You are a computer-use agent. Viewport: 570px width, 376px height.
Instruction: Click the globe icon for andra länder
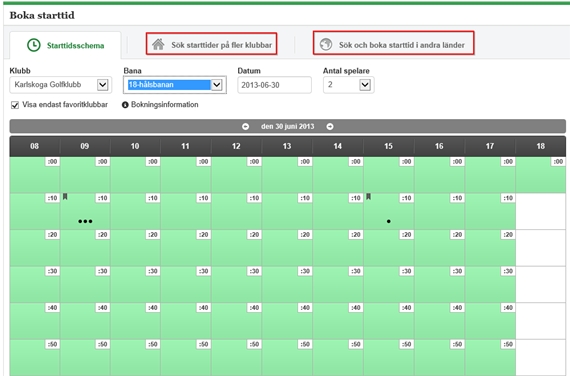click(x=326, y=44)
